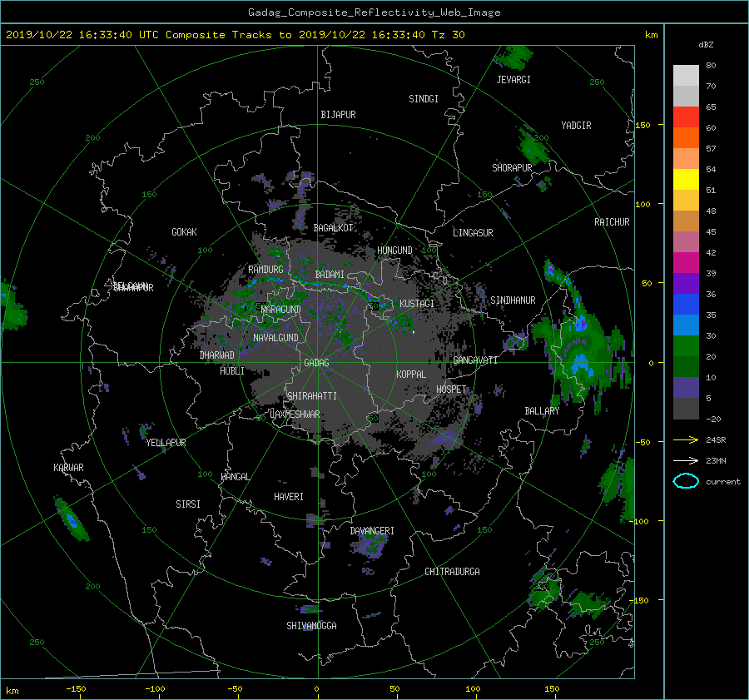Viewport: 749px width, 700px height.
Task: Click the dBZ legend heading
Action: pos(706,45)
